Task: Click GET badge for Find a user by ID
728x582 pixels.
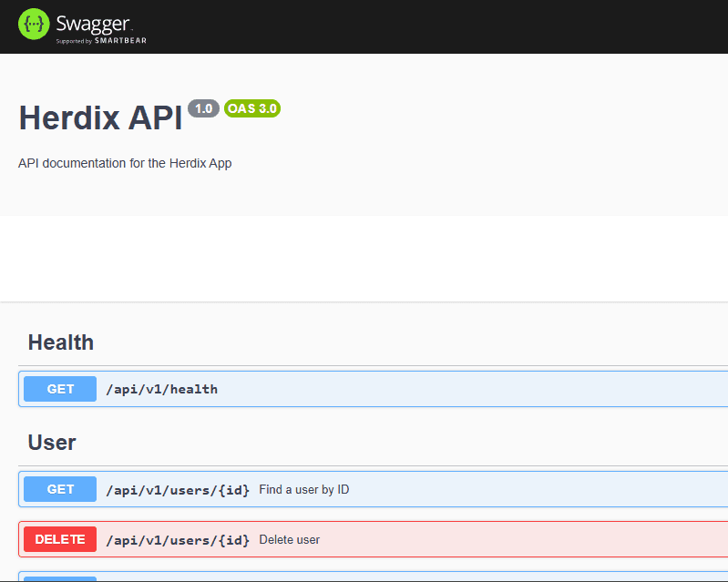Action: tap(60, 489)
